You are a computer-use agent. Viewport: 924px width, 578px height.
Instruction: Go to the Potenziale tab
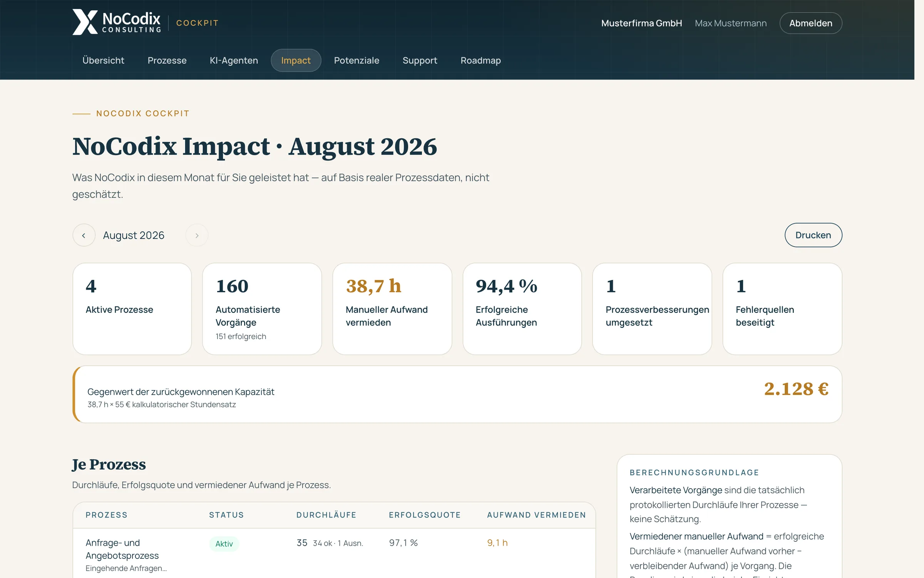[357, 60]
